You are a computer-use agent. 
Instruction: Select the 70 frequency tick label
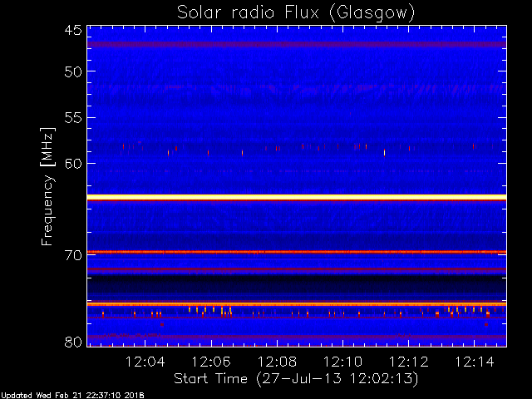[73, 255]
